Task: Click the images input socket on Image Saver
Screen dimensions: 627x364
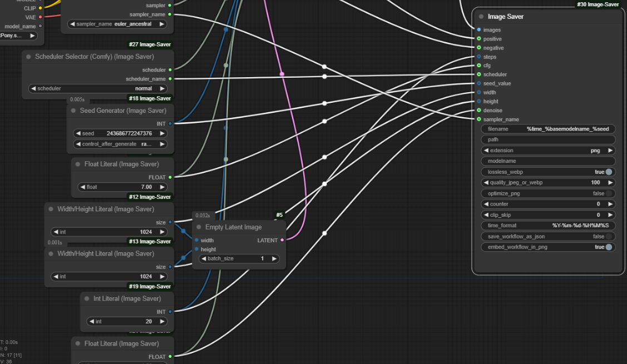Action: click(478, 29)
